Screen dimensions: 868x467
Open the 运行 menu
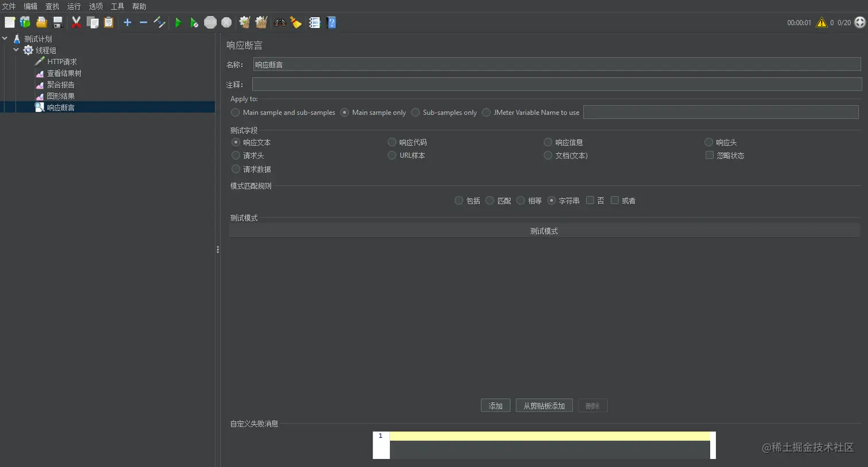point(74,6)
